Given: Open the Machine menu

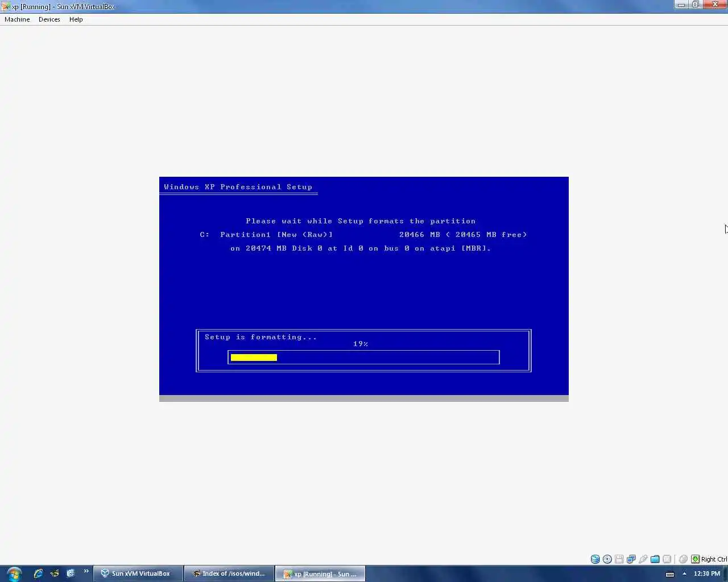Looking at the screenshot, I should [17, 19].
